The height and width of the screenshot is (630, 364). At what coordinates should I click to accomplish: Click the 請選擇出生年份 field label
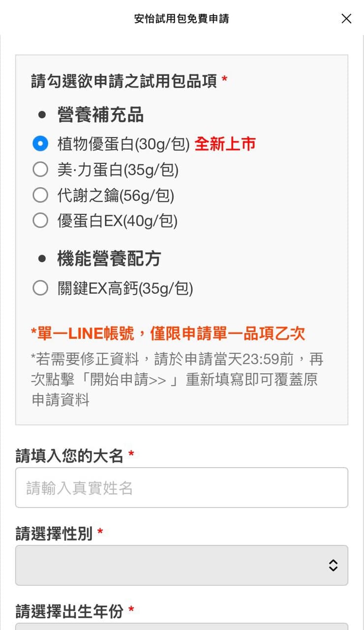coord(69,611)
